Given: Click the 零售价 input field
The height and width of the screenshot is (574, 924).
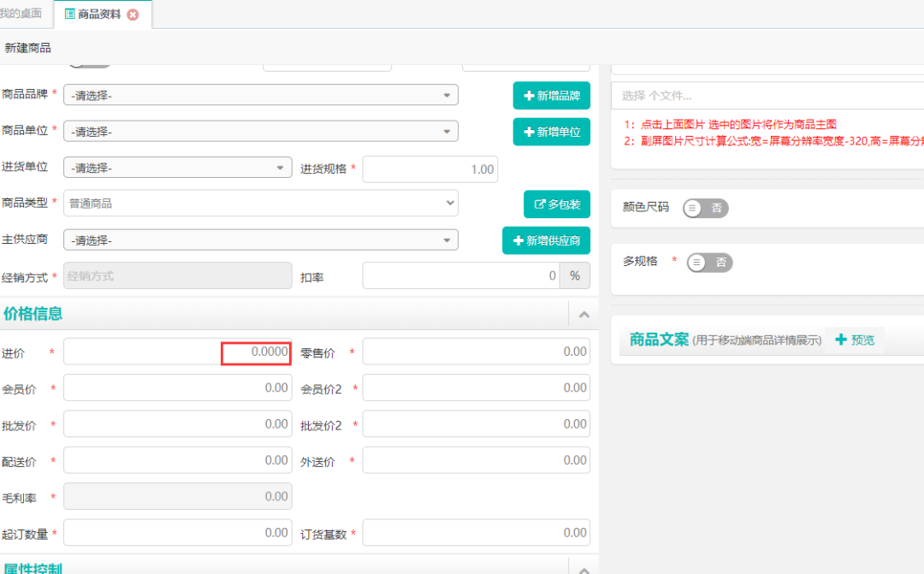Looking at the screenshot, I should [x=476, y=352].
